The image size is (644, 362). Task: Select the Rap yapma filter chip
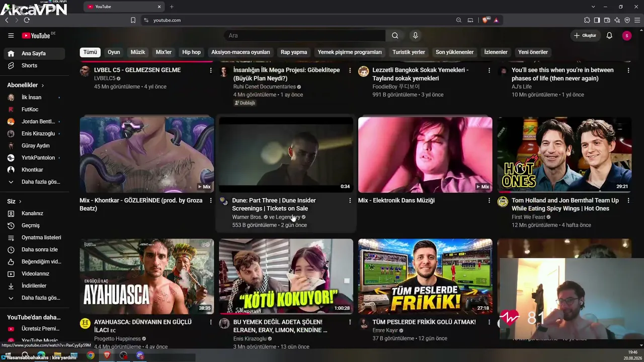click(x=294, y=52)
